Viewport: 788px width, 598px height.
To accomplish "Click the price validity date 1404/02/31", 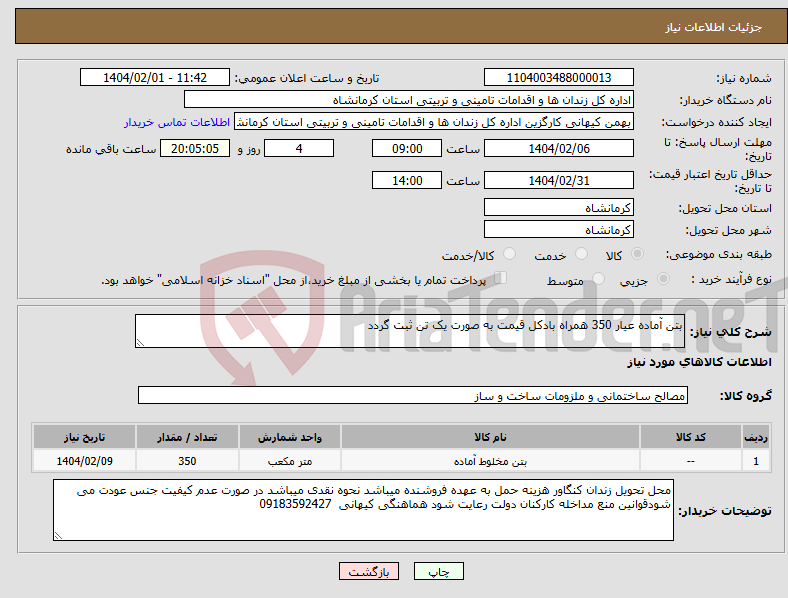I will click(558, 180).
